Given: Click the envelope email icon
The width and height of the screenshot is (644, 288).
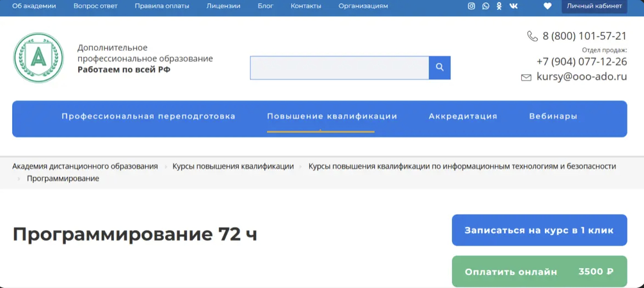Looking at the screenshot, I should coord(526,77).
